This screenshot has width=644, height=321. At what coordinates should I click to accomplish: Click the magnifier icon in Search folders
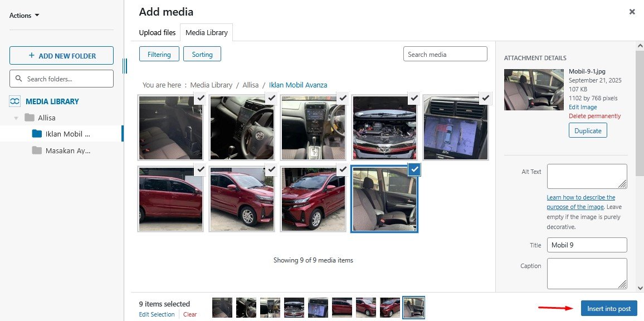point(18,79)
